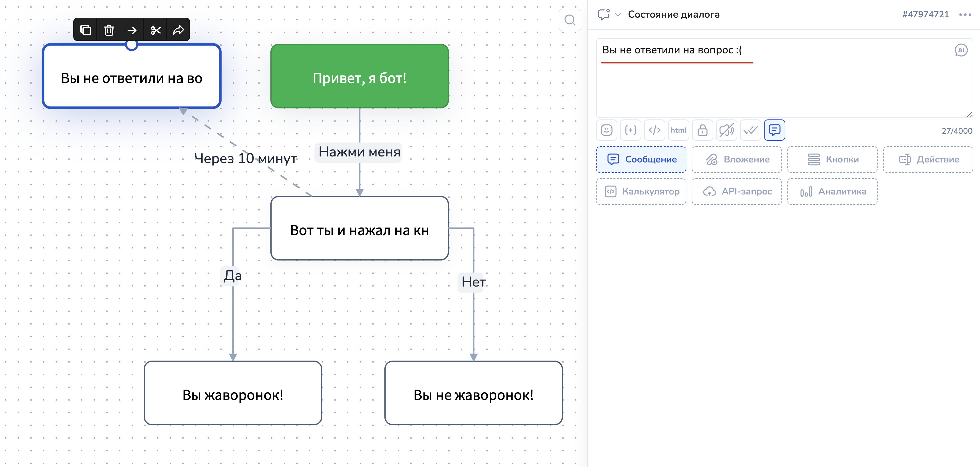Insert variable using curly braces icon
980x467 pixels.
(x=630, y=130)
